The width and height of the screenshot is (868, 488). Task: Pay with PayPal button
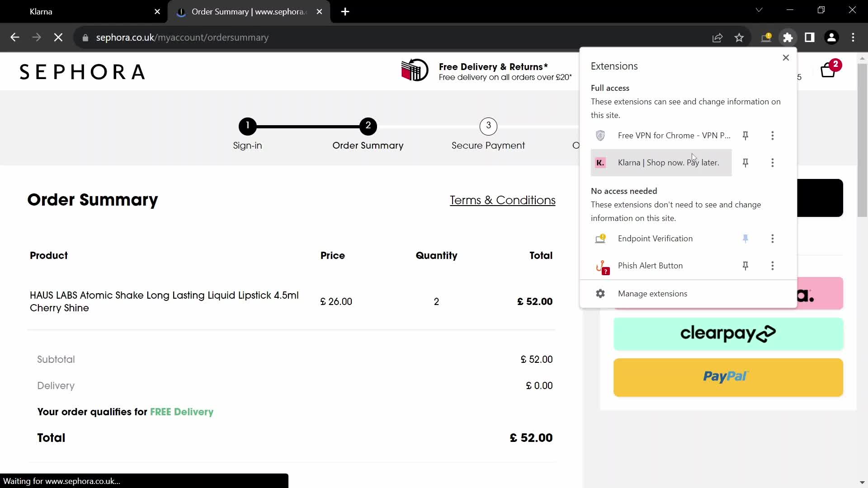coord(728,377)
